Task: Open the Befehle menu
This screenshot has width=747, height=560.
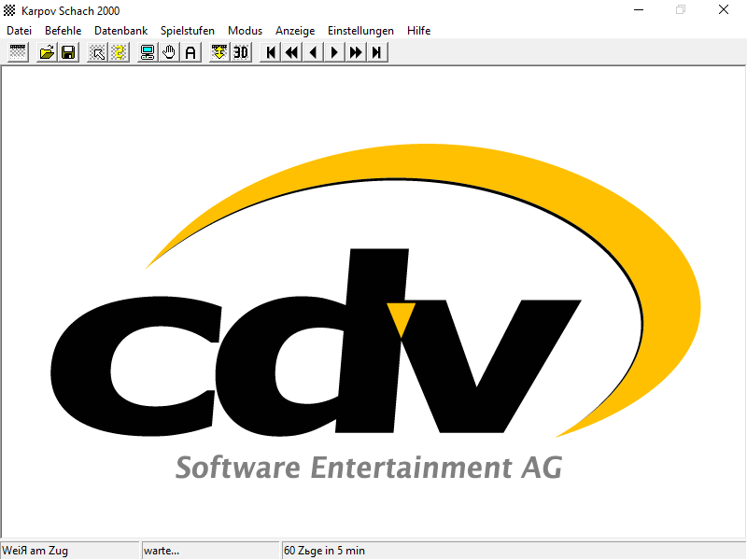Action: [63, 31]
